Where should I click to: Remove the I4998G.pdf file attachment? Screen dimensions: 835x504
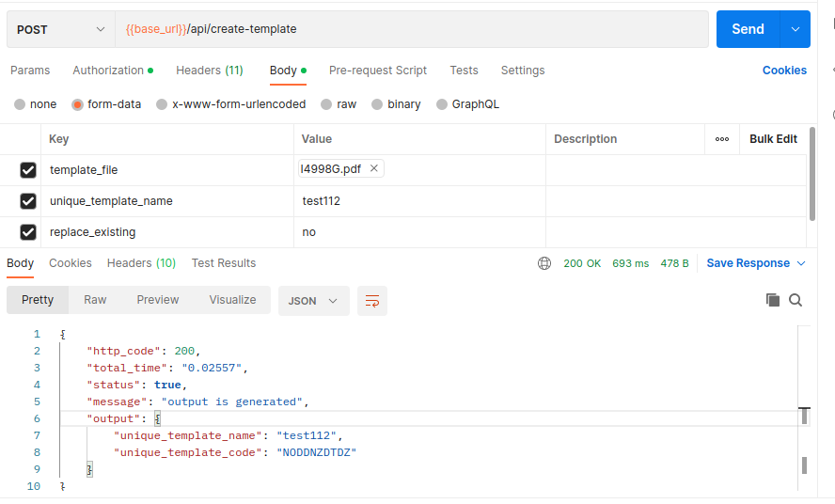point(374,168)
